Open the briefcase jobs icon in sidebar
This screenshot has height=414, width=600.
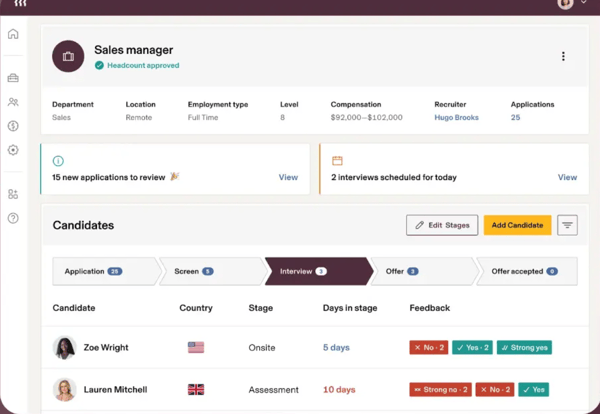[13, 78]
